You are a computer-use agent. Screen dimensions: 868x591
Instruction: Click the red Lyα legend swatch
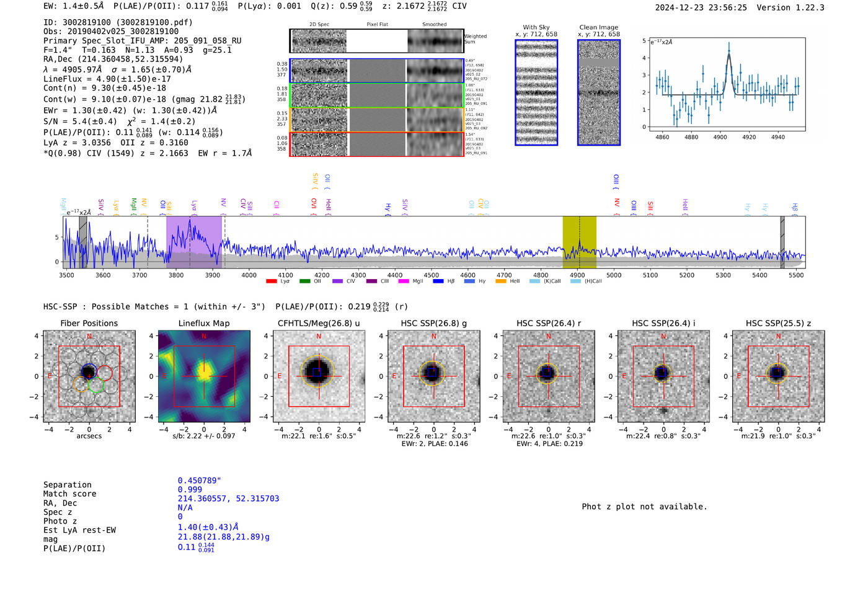pos(271,281)
